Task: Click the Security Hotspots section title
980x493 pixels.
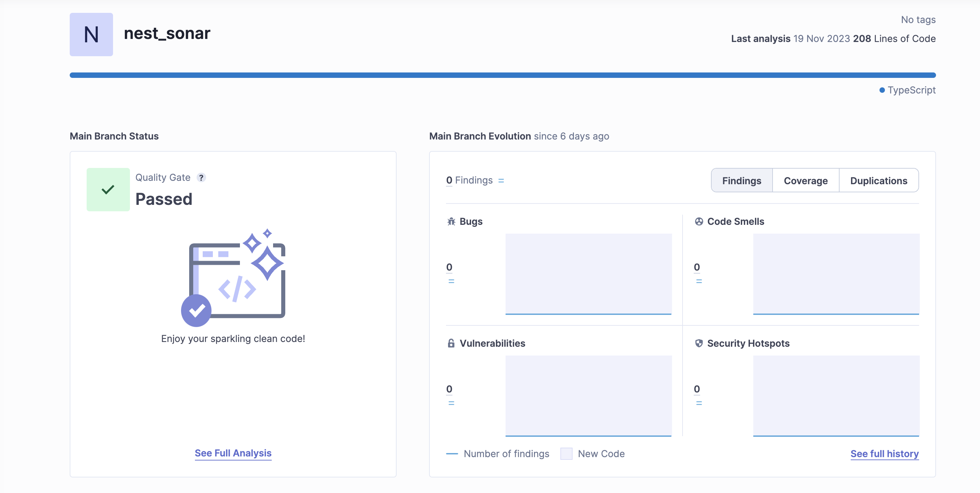Action: (x=748, y=343)
